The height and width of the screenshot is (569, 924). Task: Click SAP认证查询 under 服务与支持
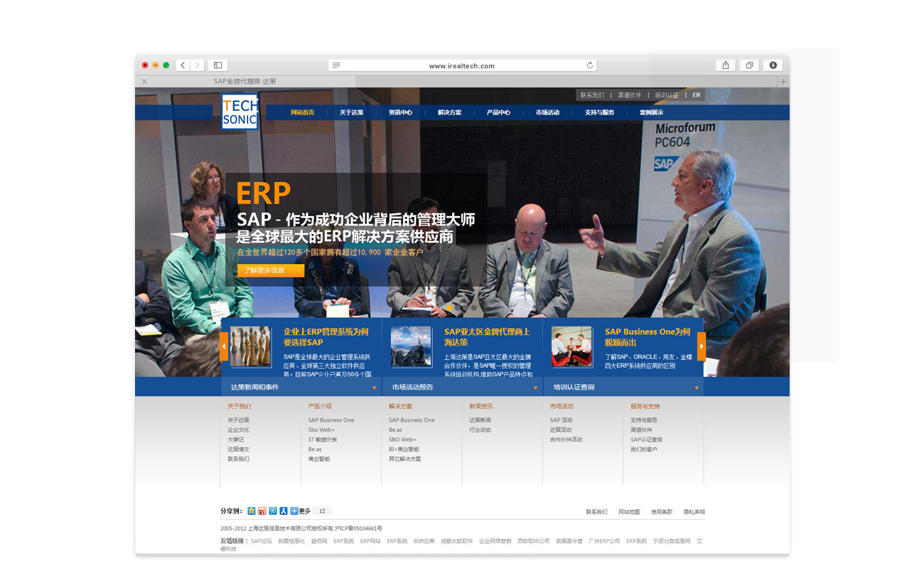click(646, 440)
